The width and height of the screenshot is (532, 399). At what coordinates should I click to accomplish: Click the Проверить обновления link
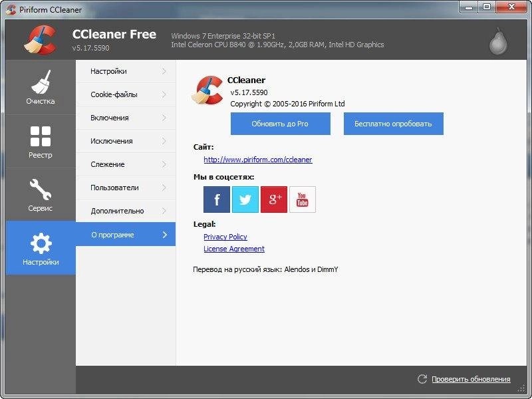point(471,379)
